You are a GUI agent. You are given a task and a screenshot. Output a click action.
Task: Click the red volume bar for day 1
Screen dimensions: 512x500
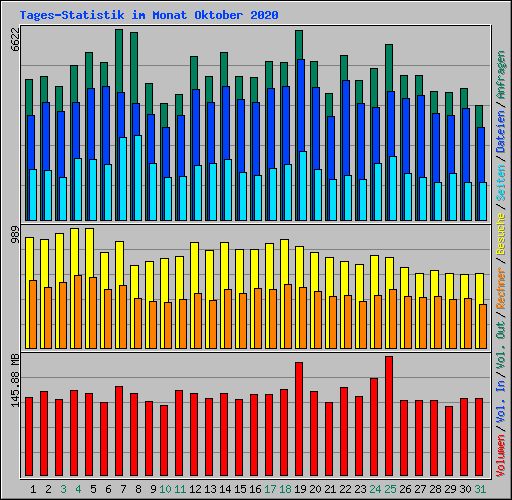pos(29,436)
